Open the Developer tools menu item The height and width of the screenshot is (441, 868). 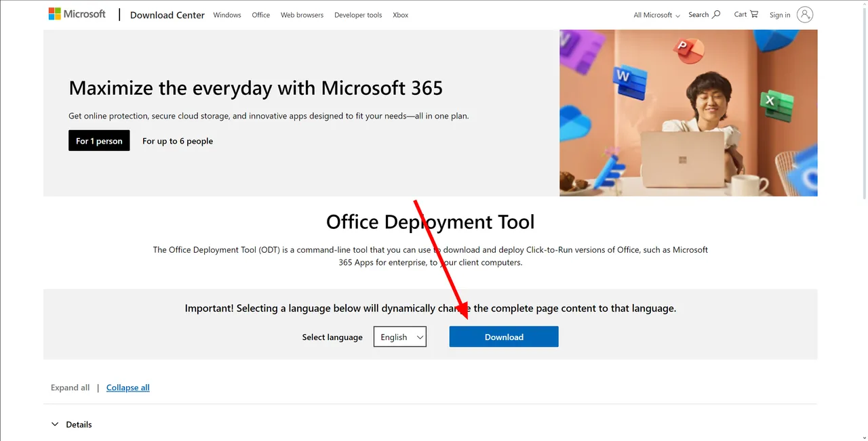(x=358, y=15)
